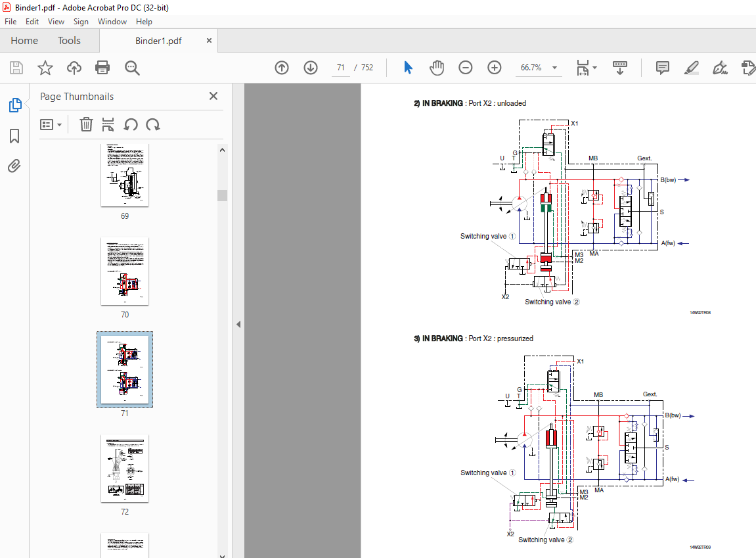Activate the hand pan tool

tap(437, 68)
